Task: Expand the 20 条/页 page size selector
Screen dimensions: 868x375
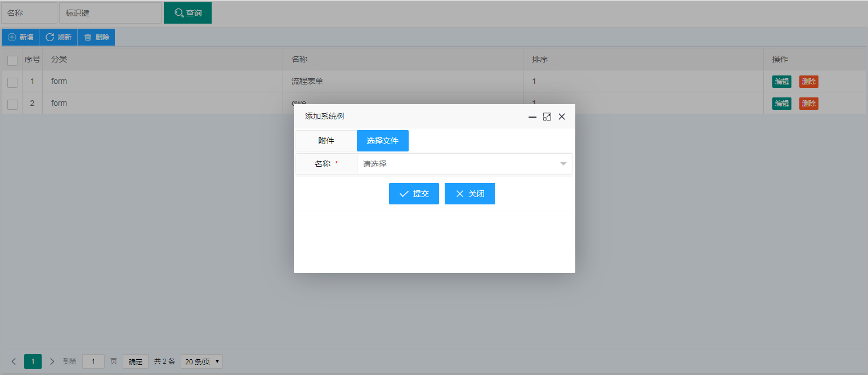Action: coord(202,361)
